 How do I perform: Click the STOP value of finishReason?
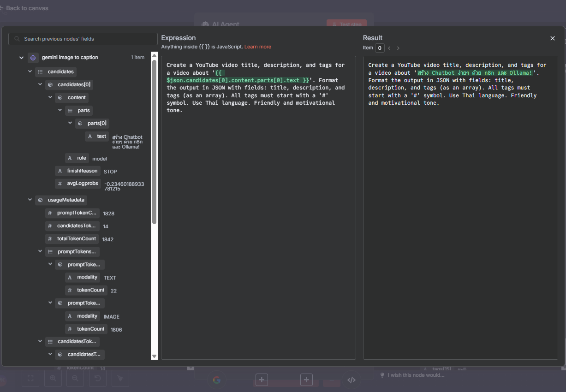[x=110, y=172]
